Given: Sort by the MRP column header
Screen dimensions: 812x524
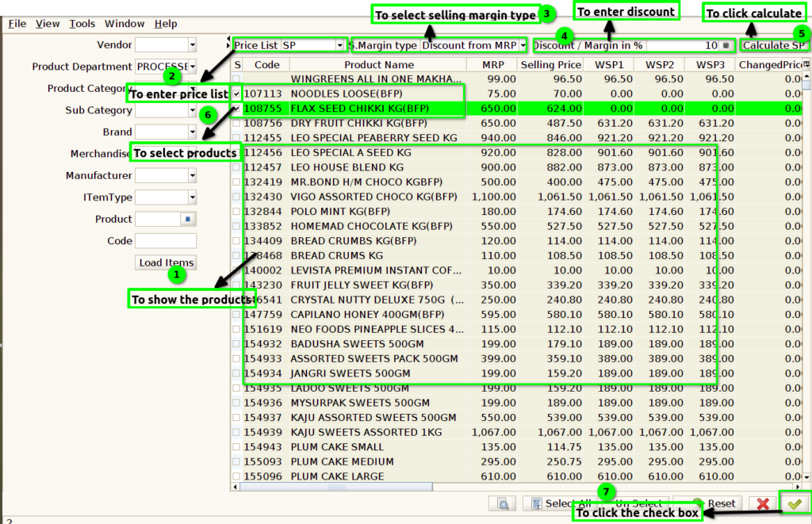Looking at the screenshot, I should (493, 65).
